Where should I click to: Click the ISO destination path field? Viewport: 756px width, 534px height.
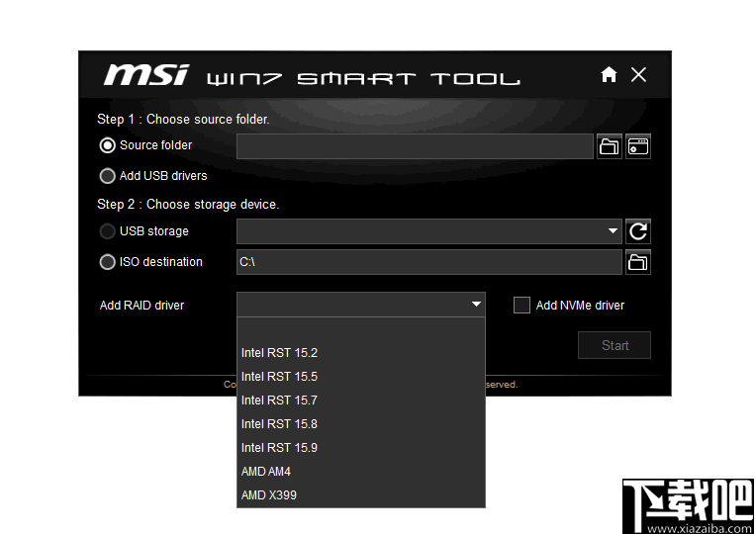coord(429,262)
